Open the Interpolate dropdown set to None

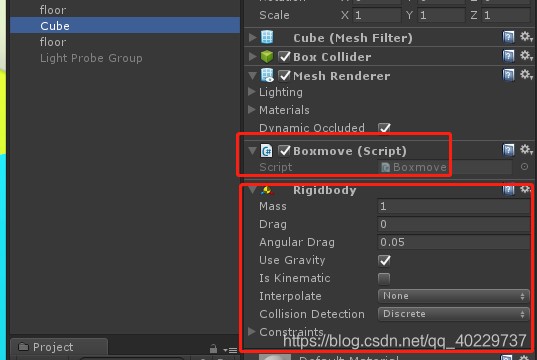click(454, 296)
